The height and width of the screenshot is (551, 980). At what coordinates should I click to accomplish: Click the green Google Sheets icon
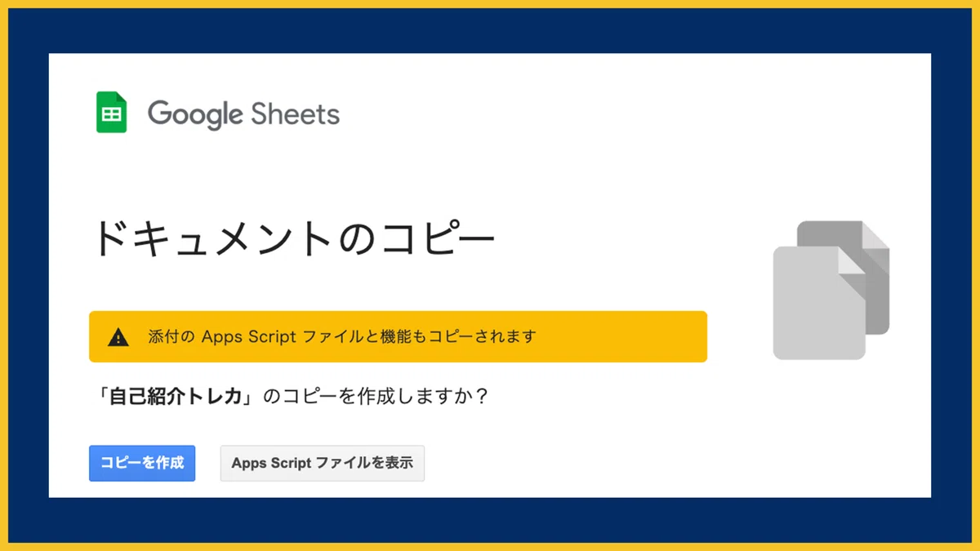coord(112,113)
